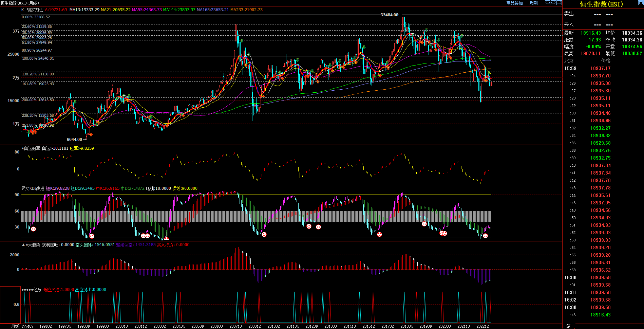Viewport: 644px width, 329px height.
Task: Open the 商品叠加 overlay link
Action: tap(514, 3)
